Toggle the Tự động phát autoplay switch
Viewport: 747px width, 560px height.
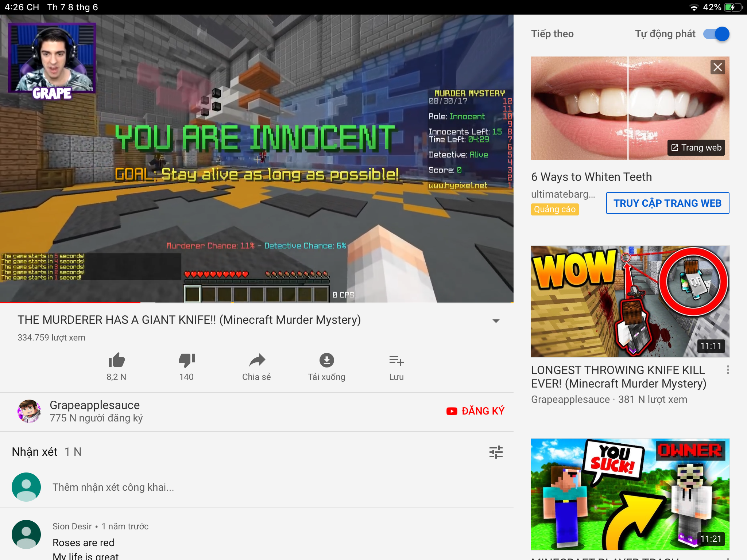click(716, 34)
